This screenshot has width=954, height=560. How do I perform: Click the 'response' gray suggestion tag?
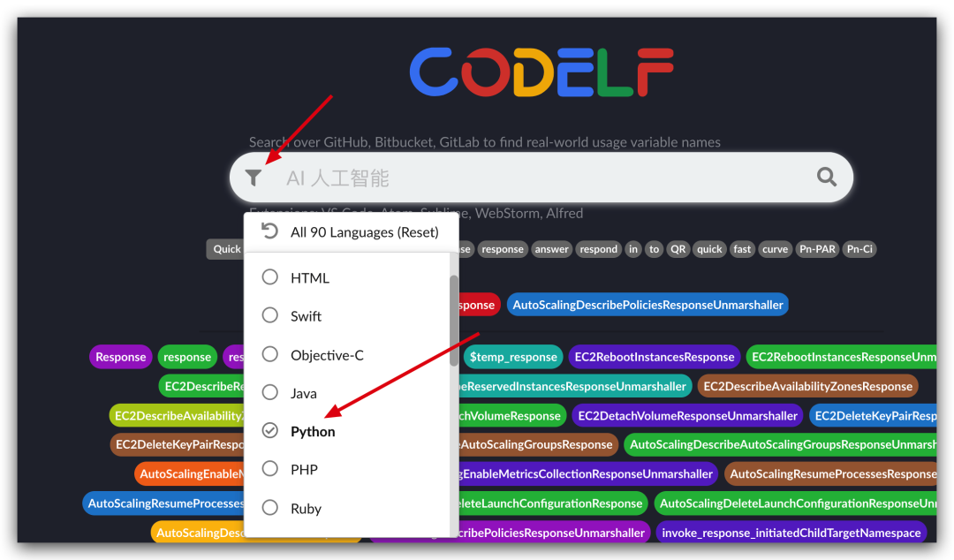coord(502,249)
